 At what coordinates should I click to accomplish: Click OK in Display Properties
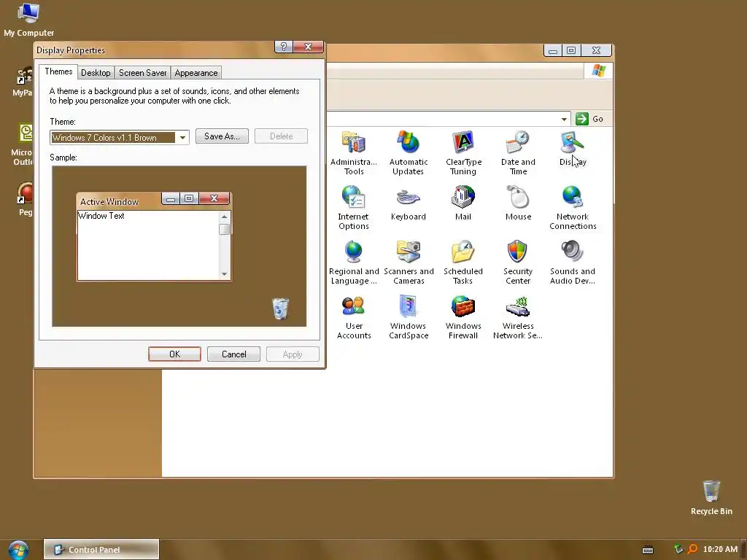point(175,354)
